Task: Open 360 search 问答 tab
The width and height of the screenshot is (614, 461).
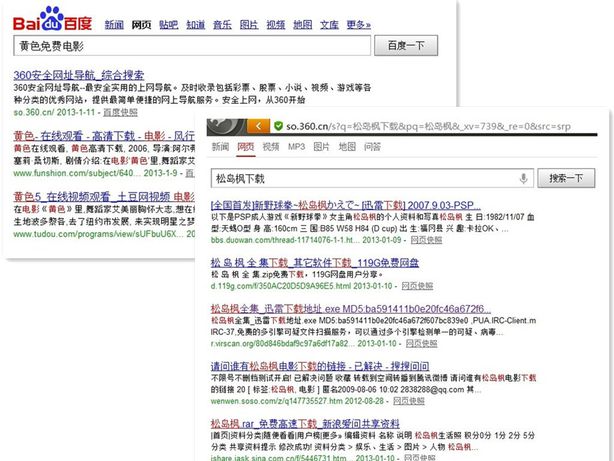Action: 372,147
